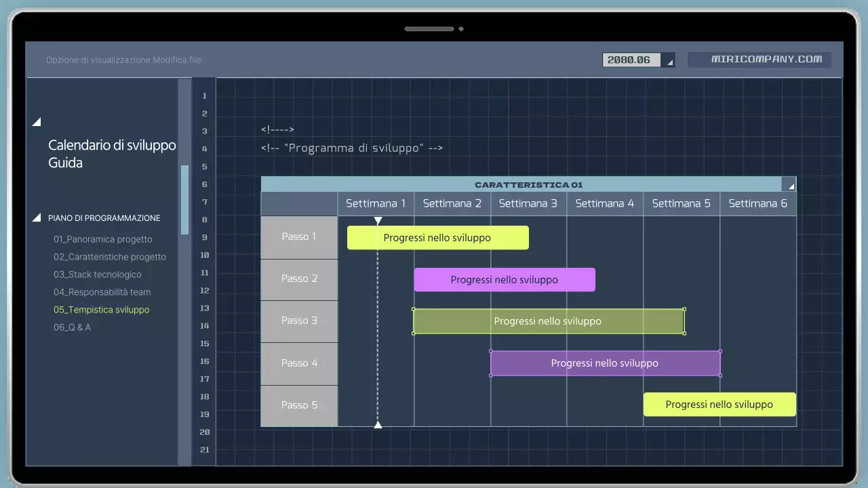Click the bottom arrow of the dashed timeline cursor
Screen dimensions: 868x488
pos(378,425)
